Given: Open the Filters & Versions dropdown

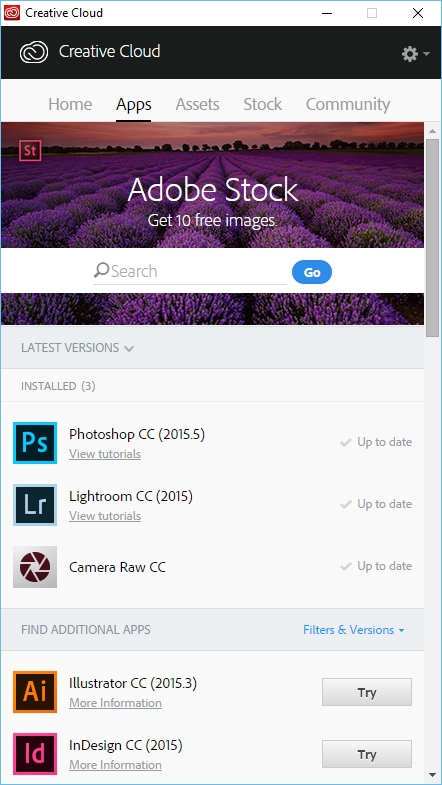Looking at the screenshot, I should [354, 630].
